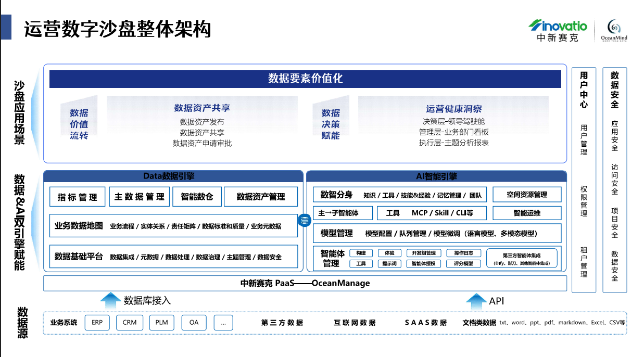644x357 pixels.
Task: Open the 智能数仓 module box
Action: coord(197,197)
